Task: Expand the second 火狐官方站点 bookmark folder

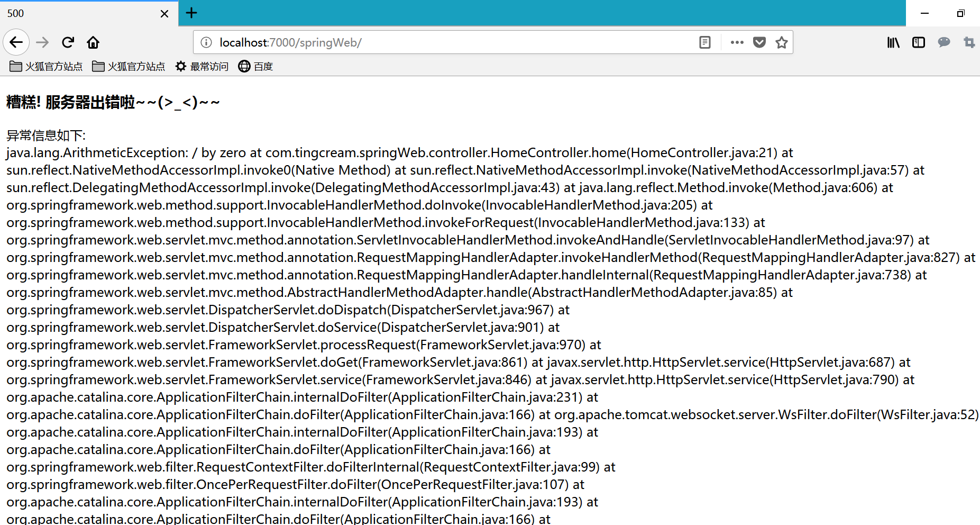Action: [129, 66]
